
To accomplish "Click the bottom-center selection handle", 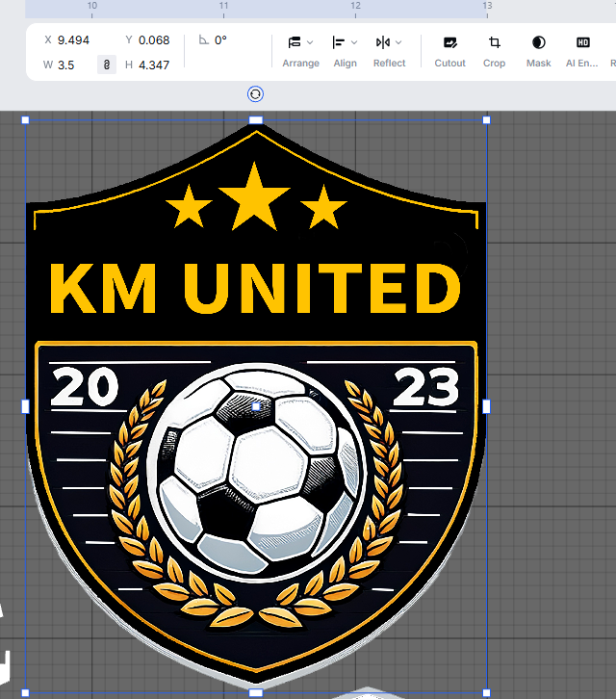I will click(255, 693).
